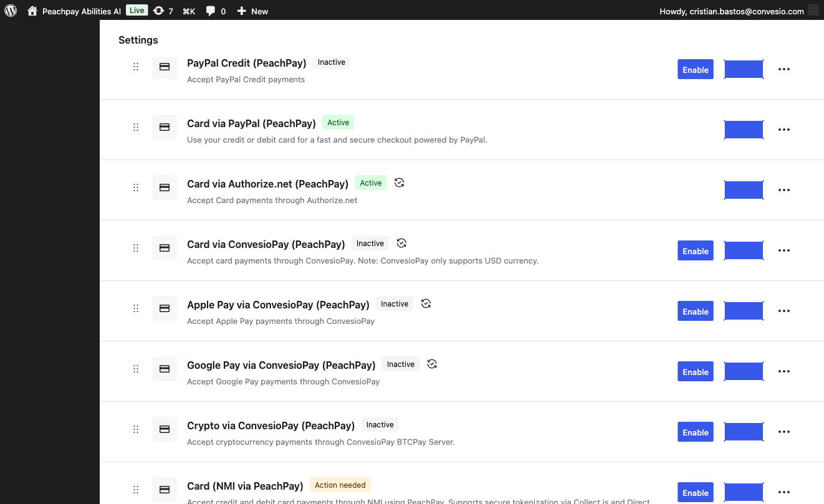The width and height of the screenshot is (824, 504).
Task: Click the Google Pay via ConvesioPay (PeachPay) title
Action: (282, 365)
